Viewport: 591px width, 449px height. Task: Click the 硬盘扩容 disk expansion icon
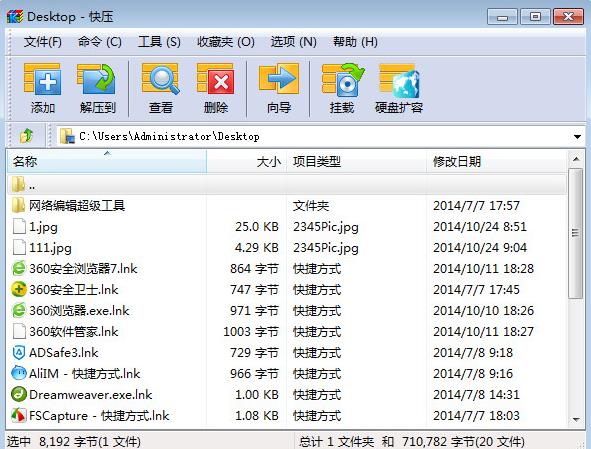point(399,80)
